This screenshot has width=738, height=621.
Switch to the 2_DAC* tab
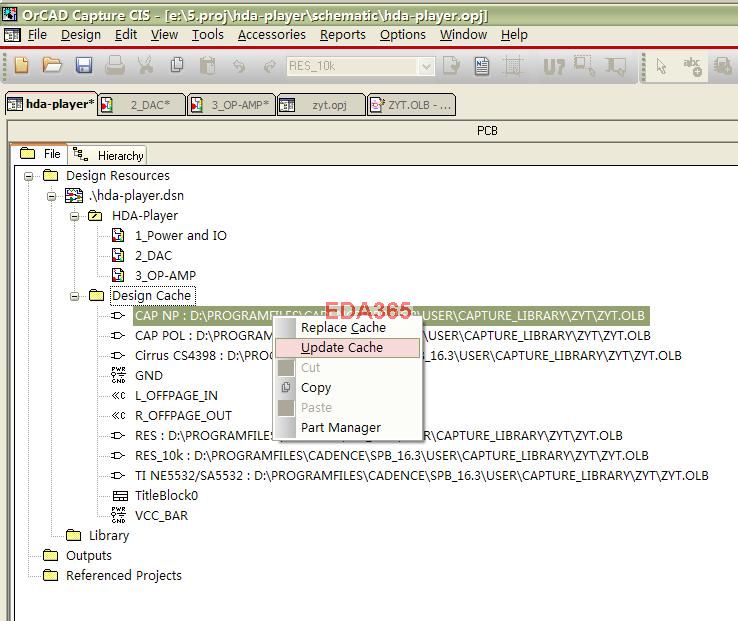pyautogui.click(x=142, y=105)
